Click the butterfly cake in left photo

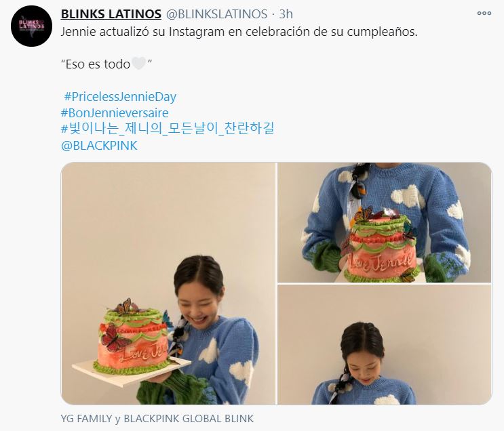coord(134,337)
